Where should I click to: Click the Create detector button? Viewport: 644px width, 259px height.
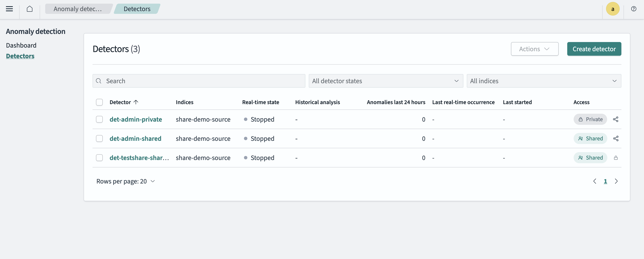pos(594,49)
